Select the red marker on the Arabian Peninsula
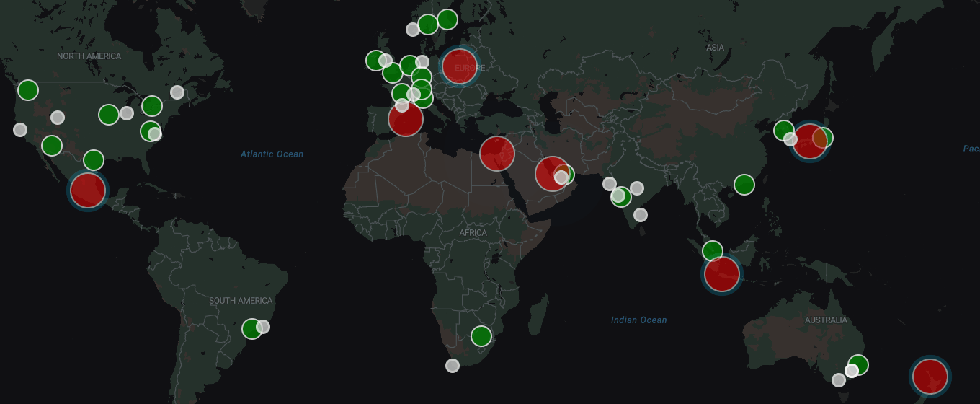980x404 pixels. coord(552,174)
